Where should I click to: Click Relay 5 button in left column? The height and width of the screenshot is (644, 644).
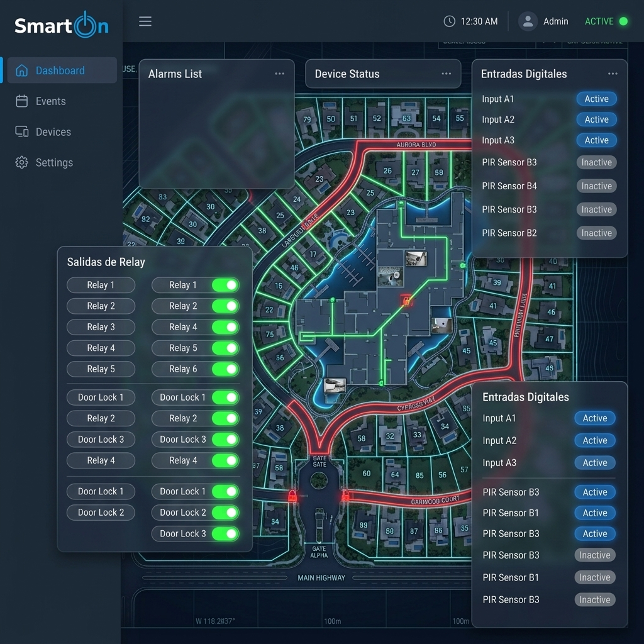tap(101, 369)
